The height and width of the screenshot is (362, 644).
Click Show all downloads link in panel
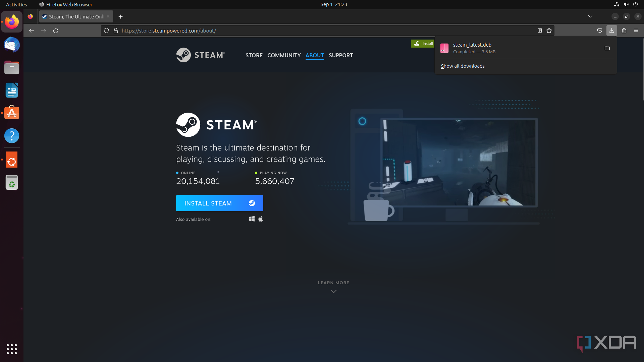(x=463, y=66)
